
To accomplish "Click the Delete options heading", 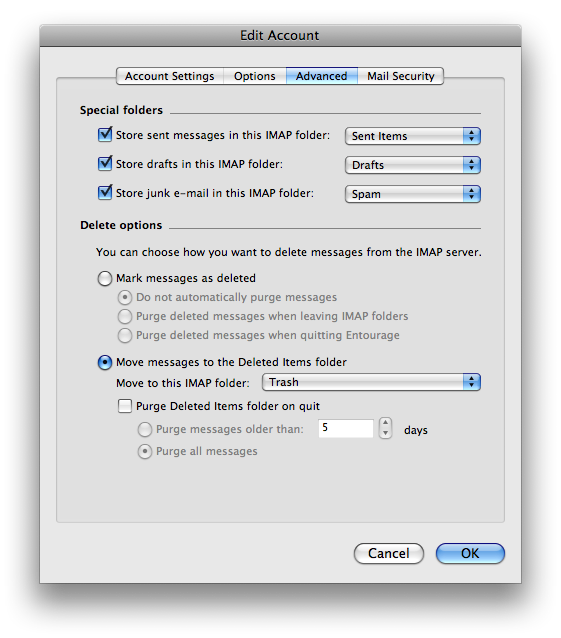I will (121, 225).
